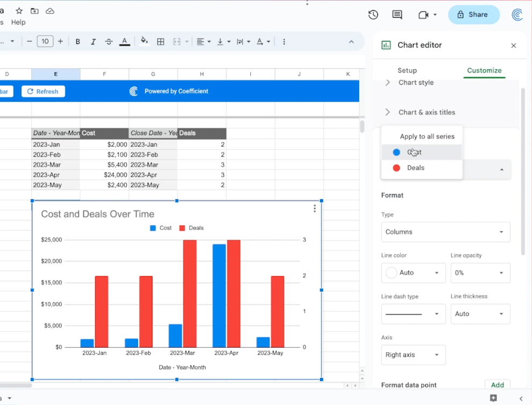Screen dimensions: 532x405
Task: Collapse the series selector arrow
Action: click(x=501, y=170)
